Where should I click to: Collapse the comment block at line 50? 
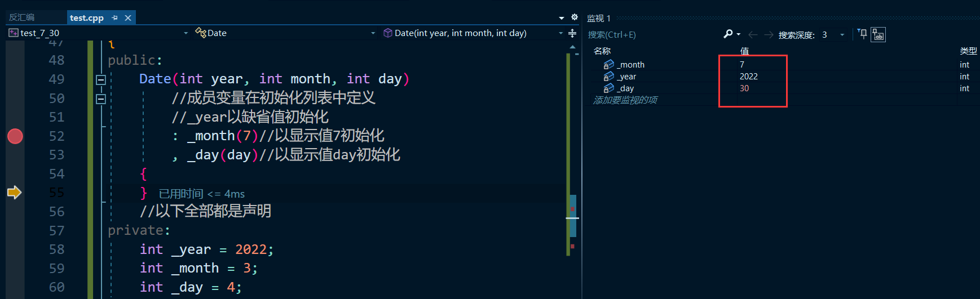pyautogui.click(x=101, y=99)
